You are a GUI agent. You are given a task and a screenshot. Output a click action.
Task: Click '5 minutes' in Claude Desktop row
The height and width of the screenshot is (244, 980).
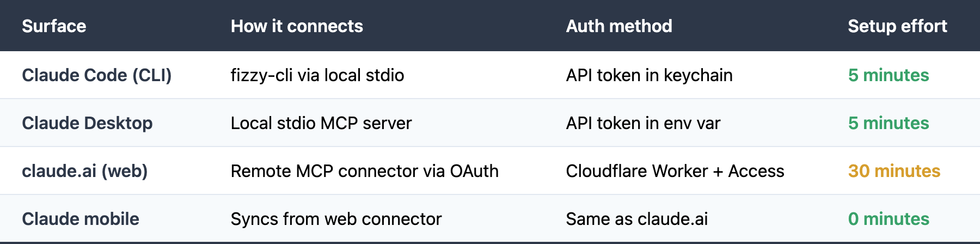click(x=889, y=123)
